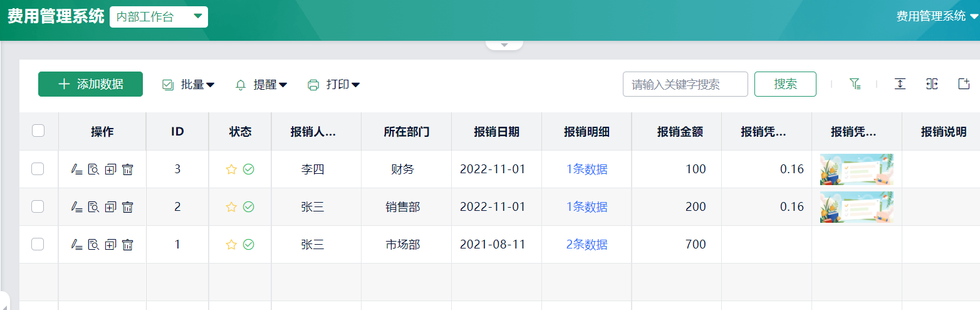
Task: Click the keyword search input field
Action: click(x=685, y=84)
